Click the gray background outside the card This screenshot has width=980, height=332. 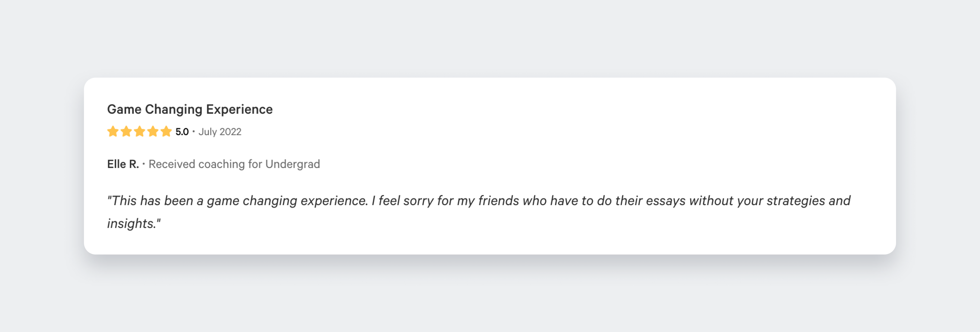click(x=490, y=38)
